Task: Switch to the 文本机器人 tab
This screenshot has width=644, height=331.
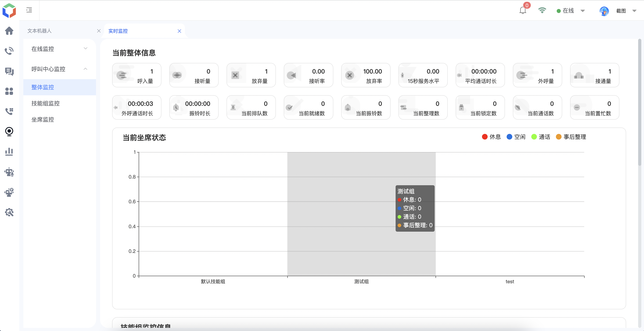Action: click(x=39, y=31)
